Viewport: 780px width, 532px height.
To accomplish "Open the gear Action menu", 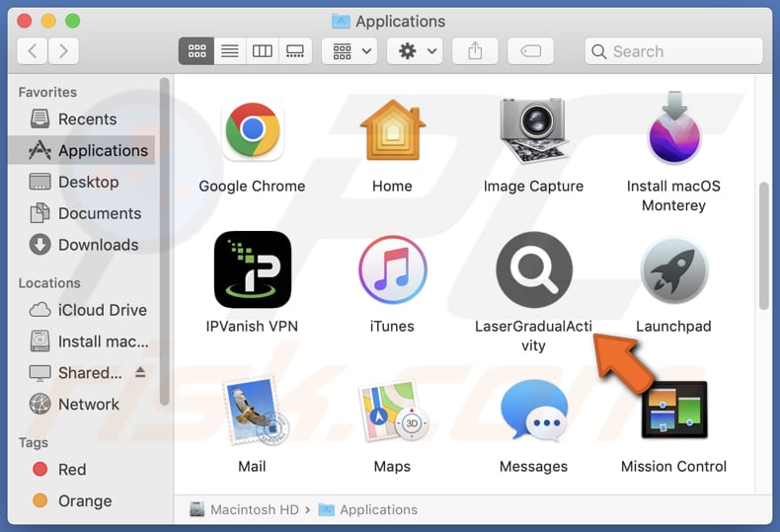I will point(416,50).
